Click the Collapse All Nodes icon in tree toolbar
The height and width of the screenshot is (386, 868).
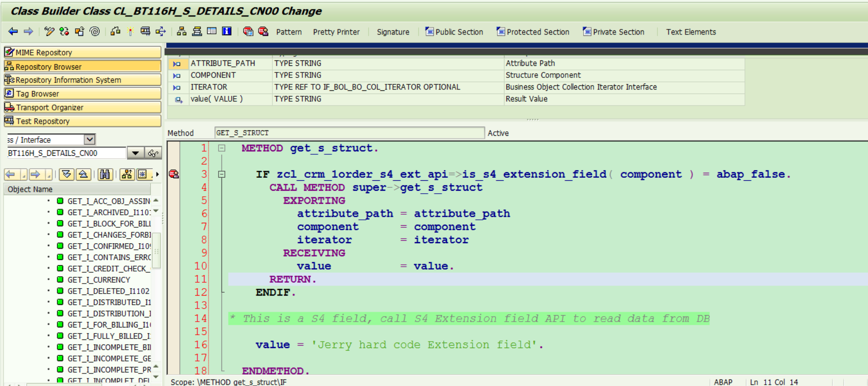coord(83,174)
